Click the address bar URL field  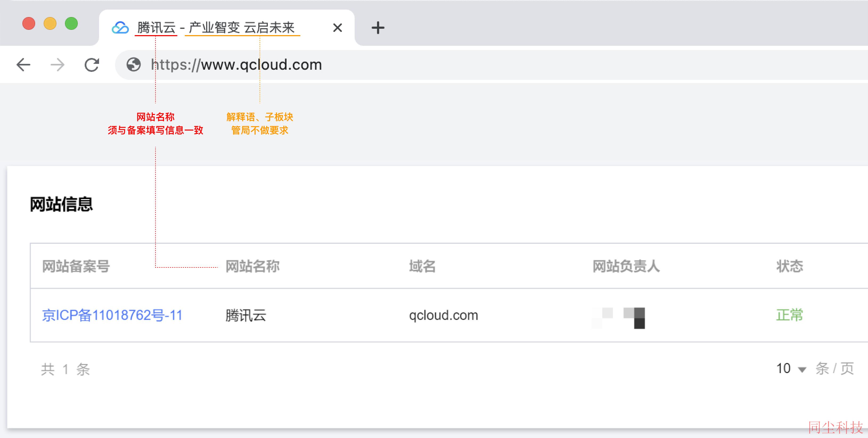(x=491, y=65)
